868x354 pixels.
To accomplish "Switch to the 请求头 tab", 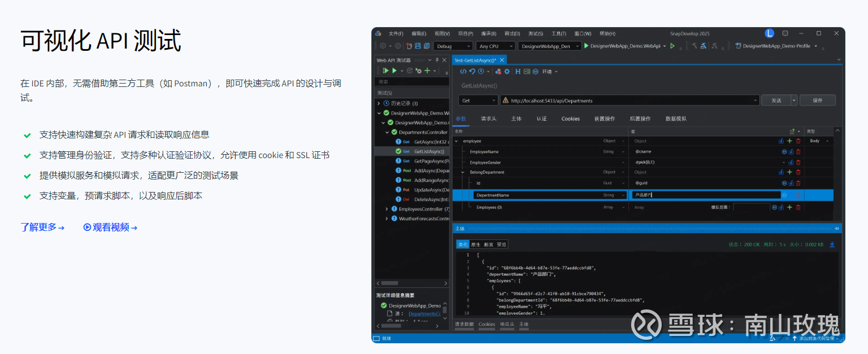I will [488, 119].
